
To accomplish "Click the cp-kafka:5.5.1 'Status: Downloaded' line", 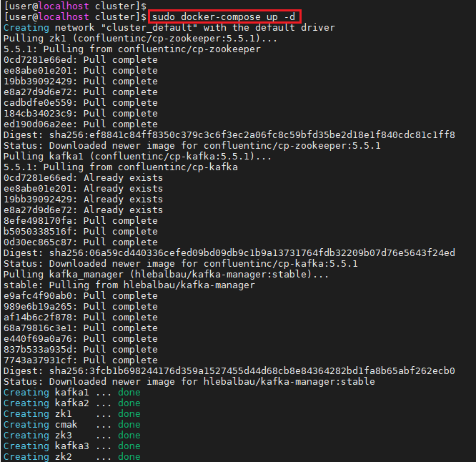I will point(181,264).
